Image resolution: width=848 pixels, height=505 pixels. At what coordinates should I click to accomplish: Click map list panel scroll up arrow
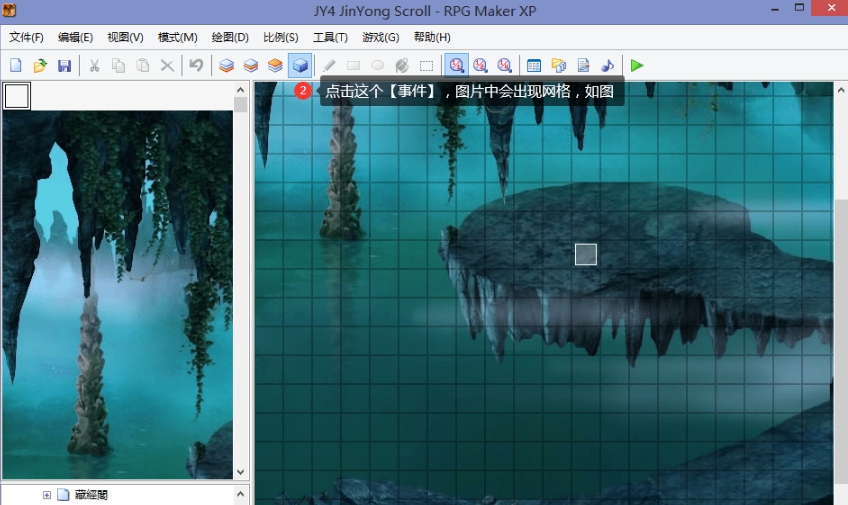(241, 493)
